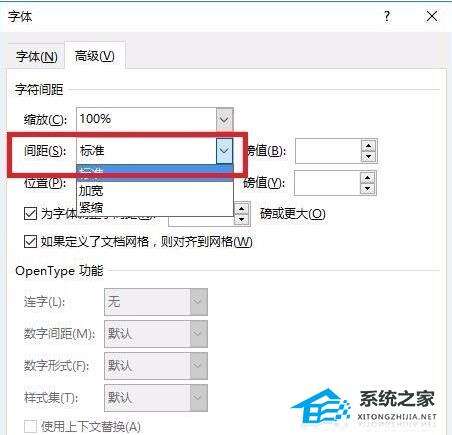Click the 磅值(B) input field
The width and height of the screenshot is (452, 435).
point(328,151)
